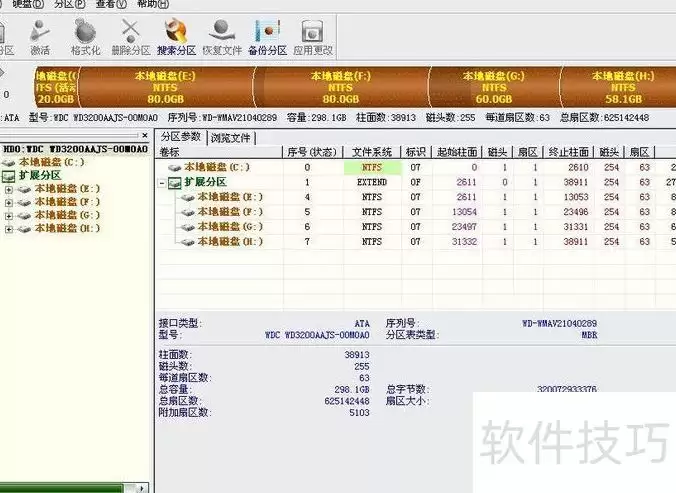Click EXTEND file system cell
676x493 pixels.
pos(372,182)
